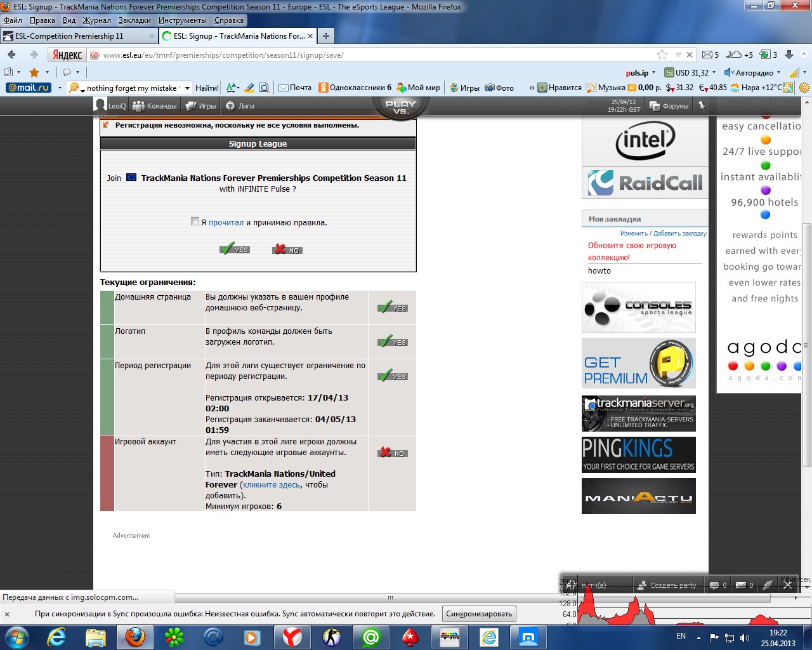Switch to ESL-Competition Premiership 11 tab
Viewport: 812px width, 650px height.
[79, 36]
